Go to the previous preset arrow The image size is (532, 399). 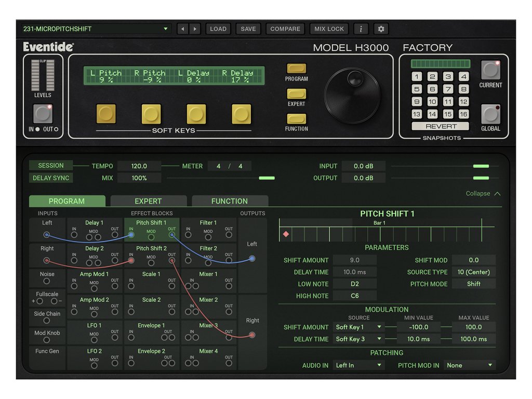click(x=182, y=29)
